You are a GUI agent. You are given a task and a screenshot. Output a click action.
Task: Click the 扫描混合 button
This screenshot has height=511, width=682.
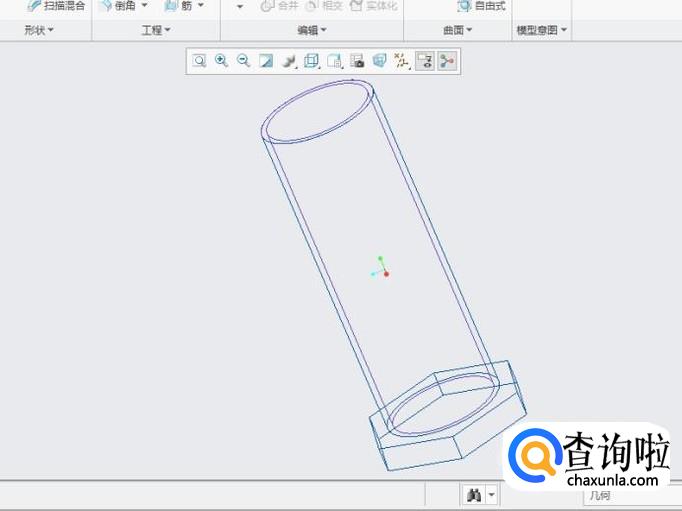[x=57, y=6]
